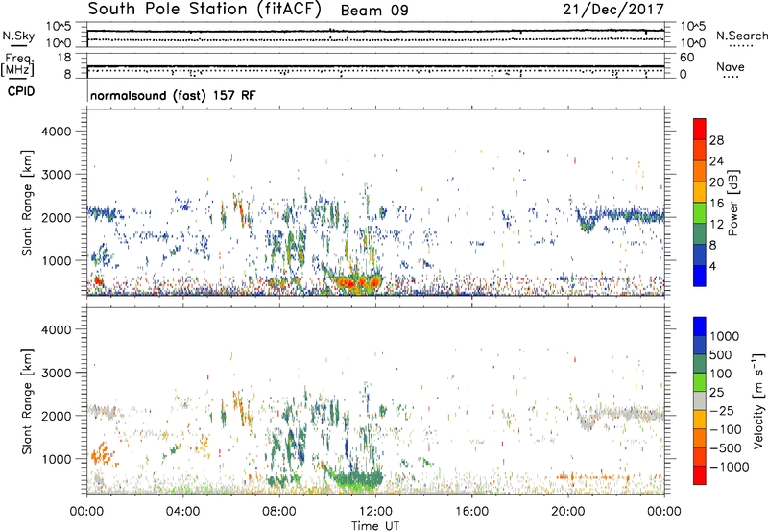Viewport: 768px width, 532px height.
Task: Click the "10^5" tick beside the N.Sky label
Action: 59,27
